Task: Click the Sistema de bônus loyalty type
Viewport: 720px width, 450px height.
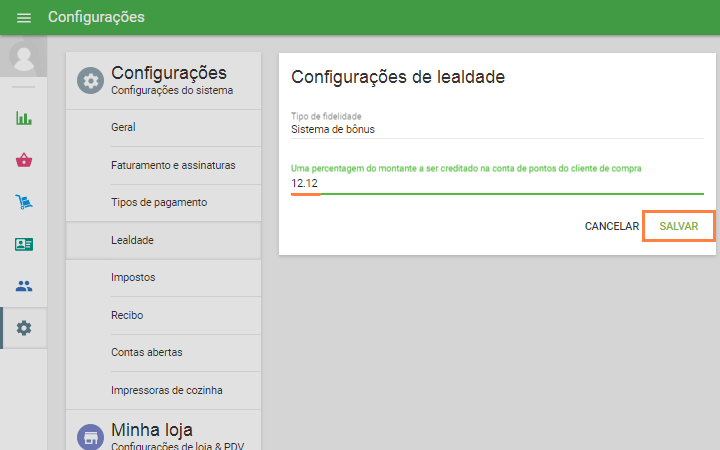Action: click(x=497, y=129)
